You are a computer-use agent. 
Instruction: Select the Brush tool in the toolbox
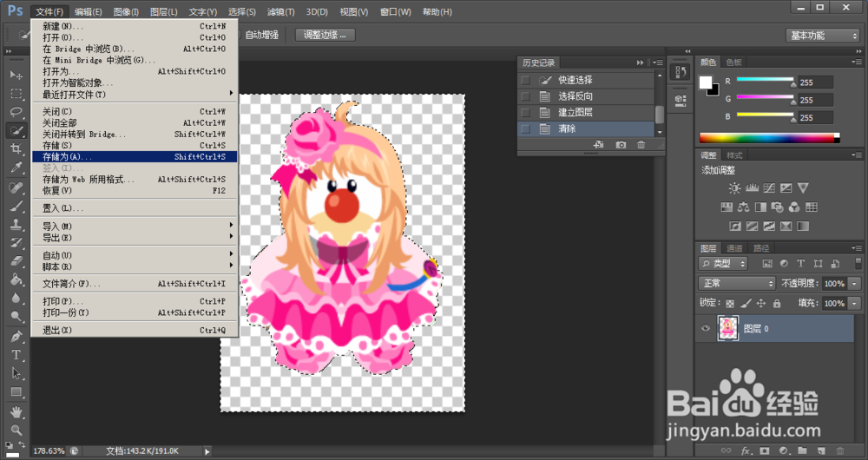click(16, 207)
